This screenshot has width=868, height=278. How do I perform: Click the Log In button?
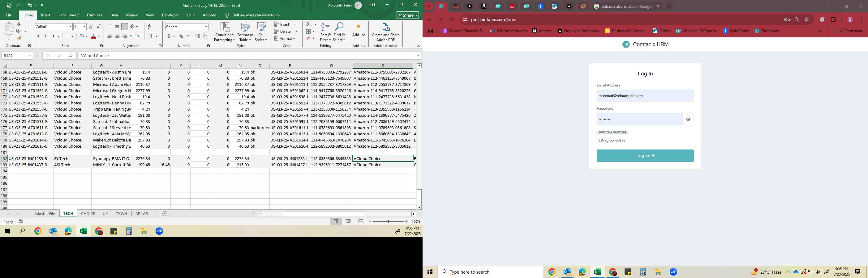click(x=645, y=156)
